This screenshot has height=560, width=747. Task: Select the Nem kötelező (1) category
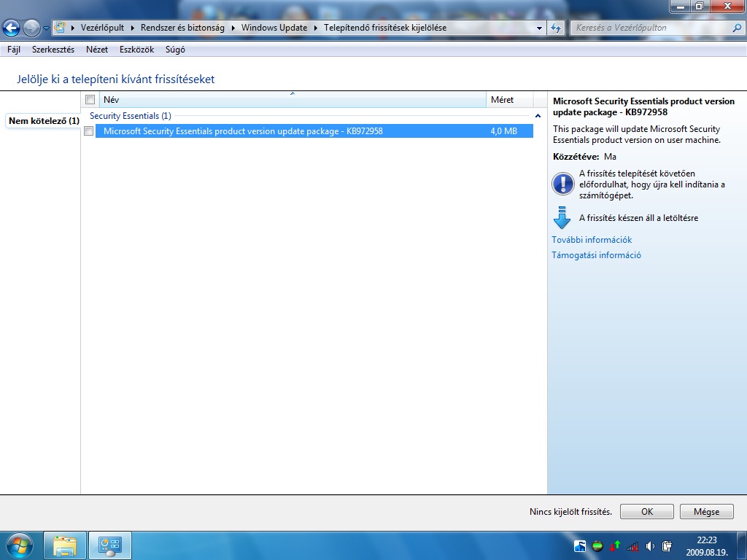click(x=44, y=120)
